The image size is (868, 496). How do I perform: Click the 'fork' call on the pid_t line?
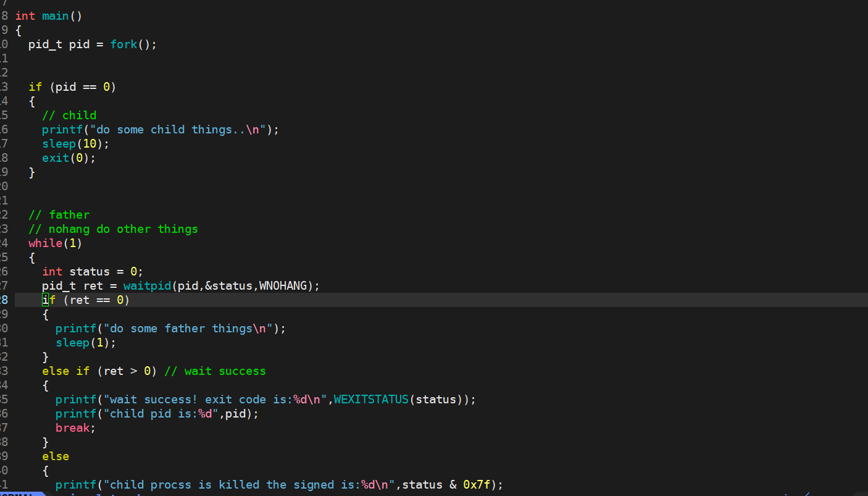coord(123,44)
